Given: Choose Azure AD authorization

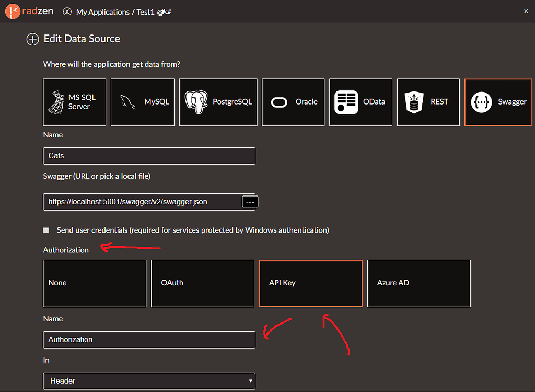Looking at the screenshot, I should (418, 283).
